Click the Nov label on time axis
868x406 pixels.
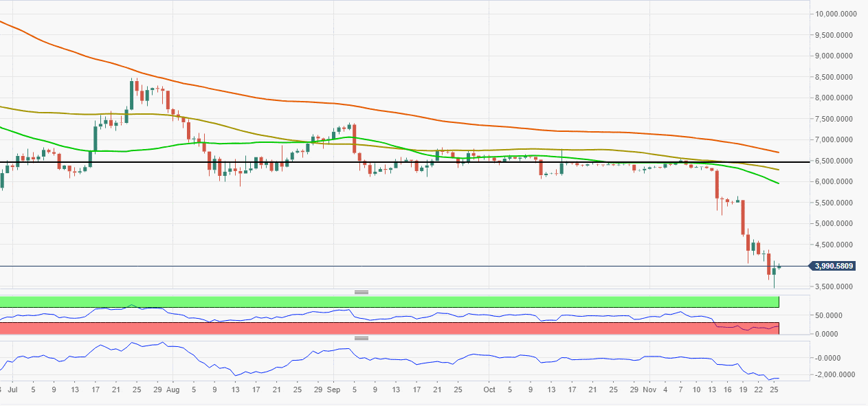tap(650, 389)
